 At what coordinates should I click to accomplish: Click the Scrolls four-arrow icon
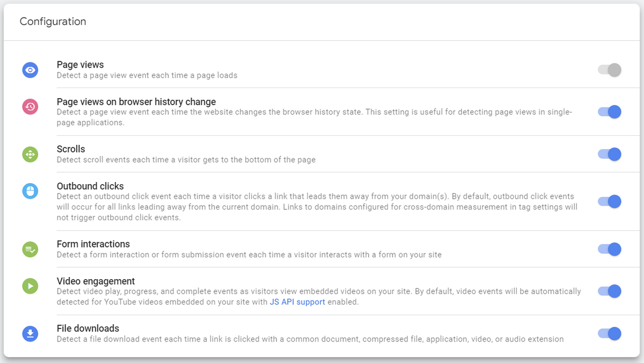point(30,154)
